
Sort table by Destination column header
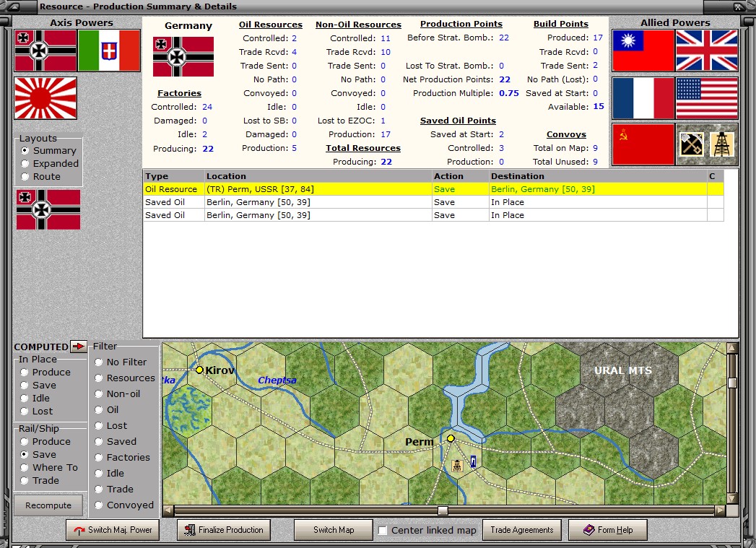pyautogui.click(x=598, y=176)
